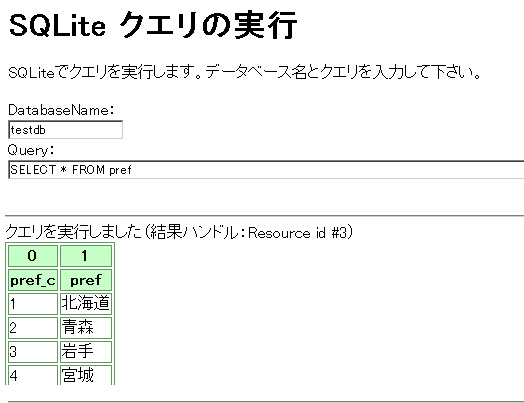Click the result message クエリを実行しました
This screenshot has width=524, height=403.
[179, 232]
